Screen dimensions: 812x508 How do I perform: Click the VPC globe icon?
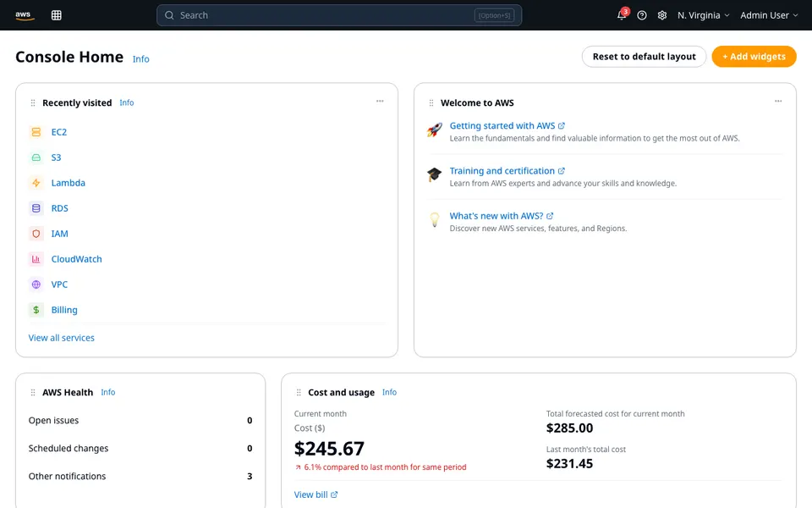point(36,284)
